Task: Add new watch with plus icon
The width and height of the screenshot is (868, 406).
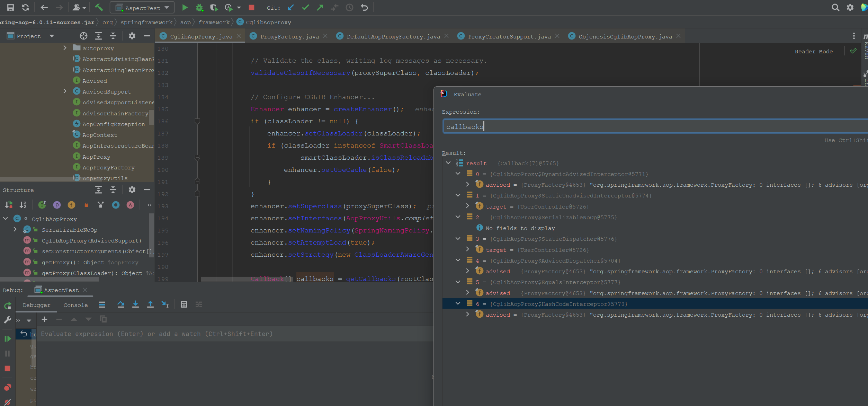Action: click(x=44, y=319)
